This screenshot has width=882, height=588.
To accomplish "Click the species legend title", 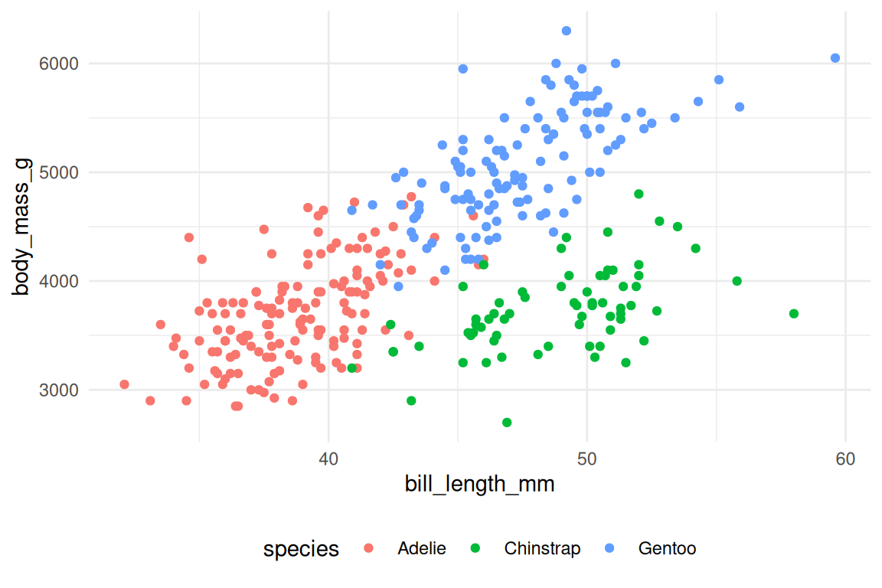I will click(x=301, y=548).
